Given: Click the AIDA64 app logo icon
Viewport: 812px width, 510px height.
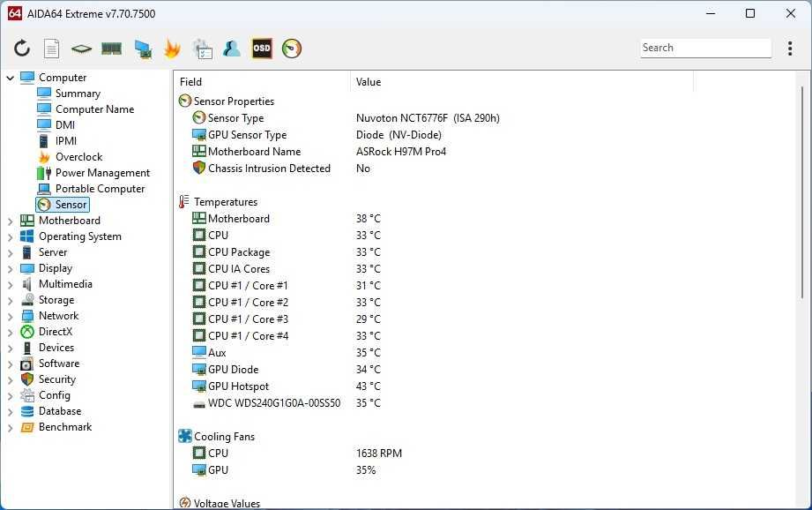Looking at the screenshot, I should pyautogui.click(x=15, y=13).
